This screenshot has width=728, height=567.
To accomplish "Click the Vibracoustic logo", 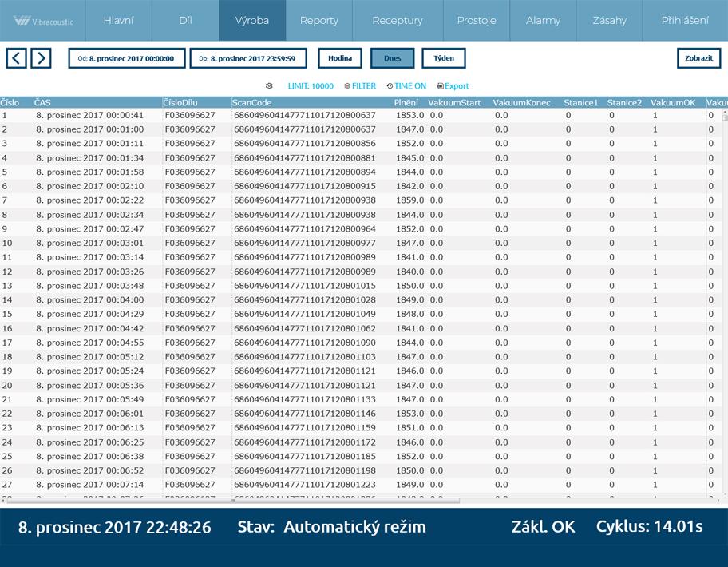I will pos(44,21).
